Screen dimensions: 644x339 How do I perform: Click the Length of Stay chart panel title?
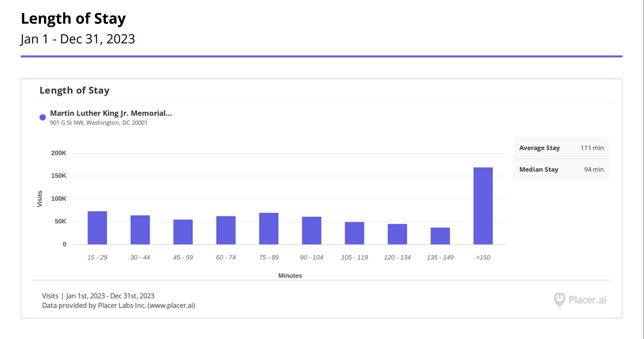point(75,91)
